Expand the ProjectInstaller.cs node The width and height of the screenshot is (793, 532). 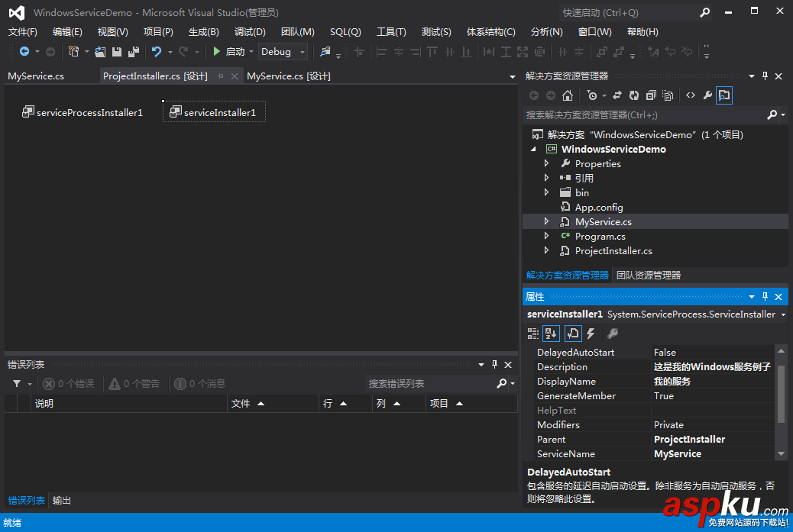546,250
